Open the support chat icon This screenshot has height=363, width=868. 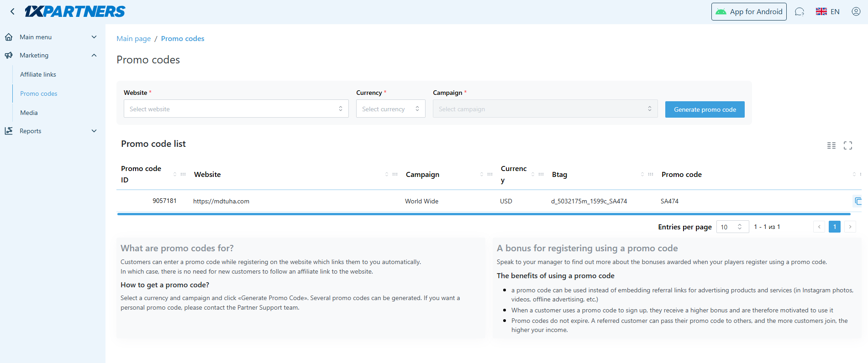[x=800, y=11]
